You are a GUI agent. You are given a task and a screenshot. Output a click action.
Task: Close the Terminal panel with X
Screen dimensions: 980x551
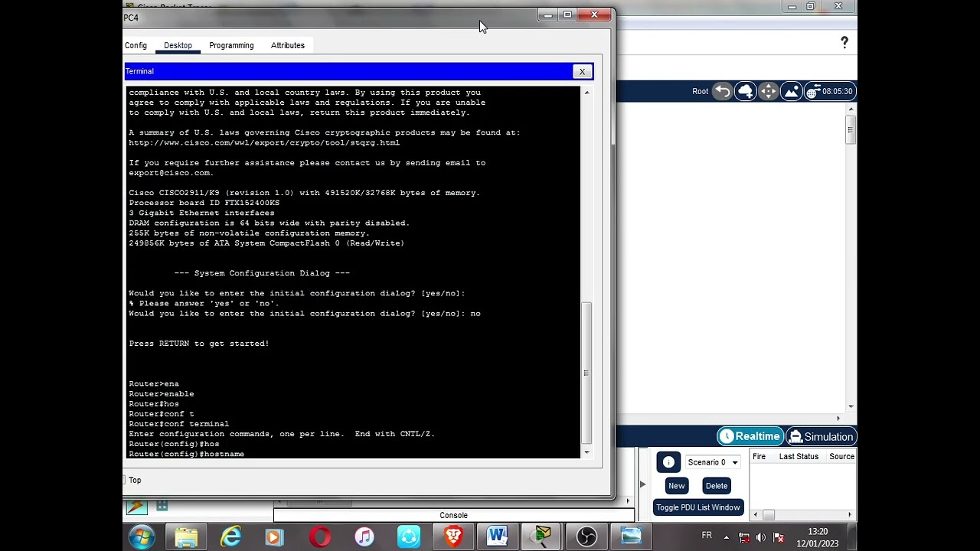(582, 71)
